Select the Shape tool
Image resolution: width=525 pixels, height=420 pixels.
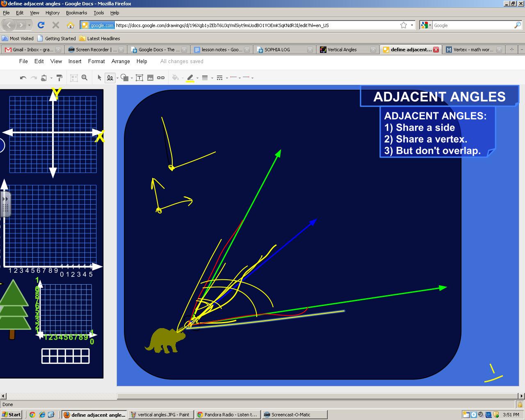pyautogui.click(x=125, y=78)
